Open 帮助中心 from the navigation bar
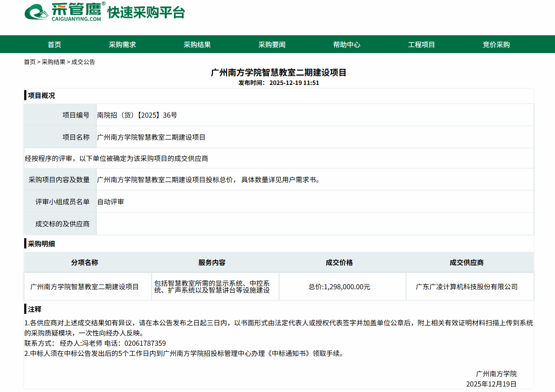Viewport: 555px width, 392px height. coord(347,45)
